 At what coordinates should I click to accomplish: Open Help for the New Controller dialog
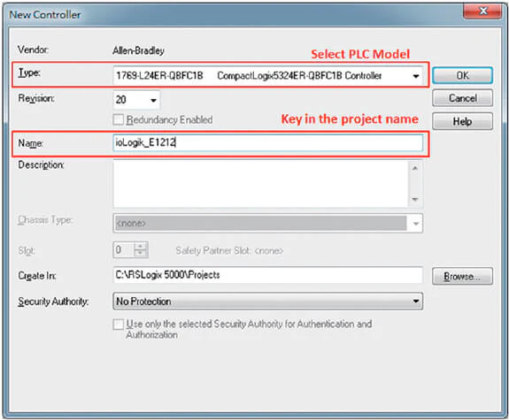[462, 121]
